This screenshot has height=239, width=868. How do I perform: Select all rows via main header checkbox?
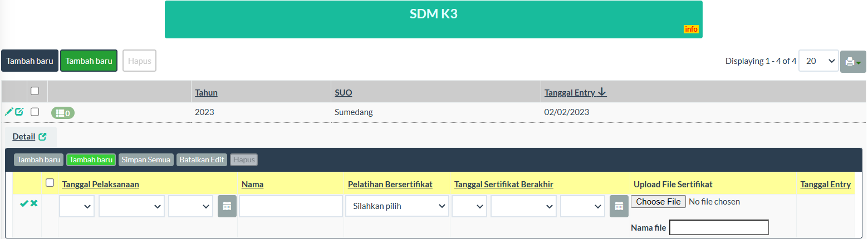(x=35, y=91)
